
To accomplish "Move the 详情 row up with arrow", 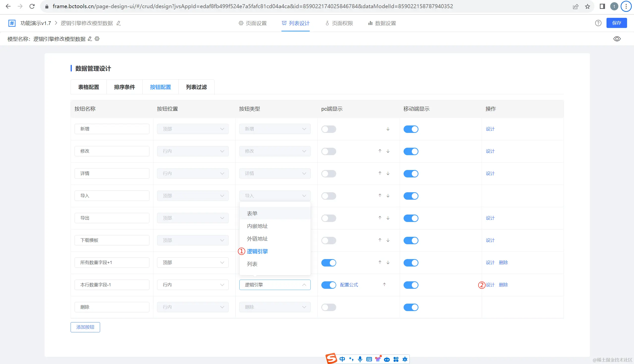I will tap(380, 173).
